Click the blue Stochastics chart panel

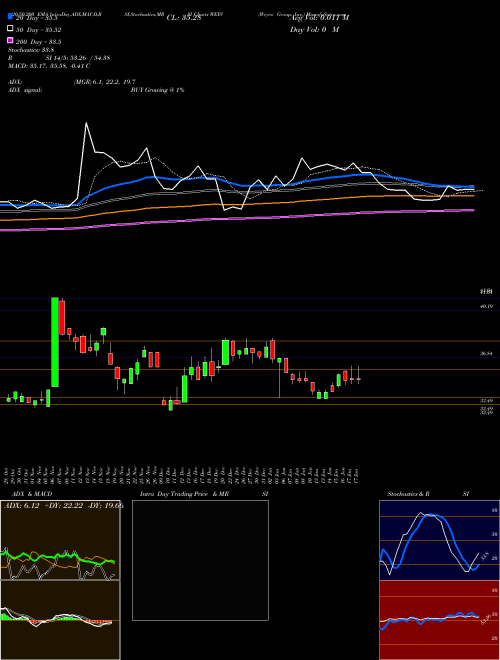(x=439, y=540)
